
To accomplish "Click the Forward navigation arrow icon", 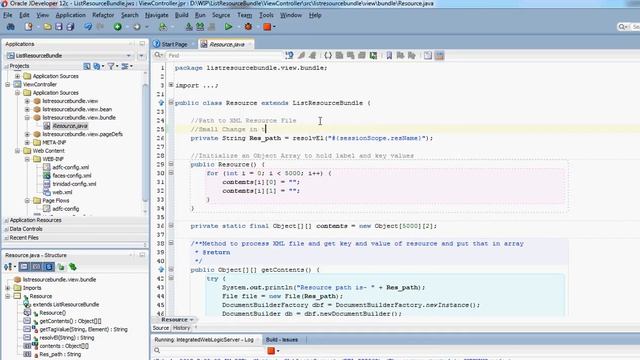I will [x=137, y=27].
